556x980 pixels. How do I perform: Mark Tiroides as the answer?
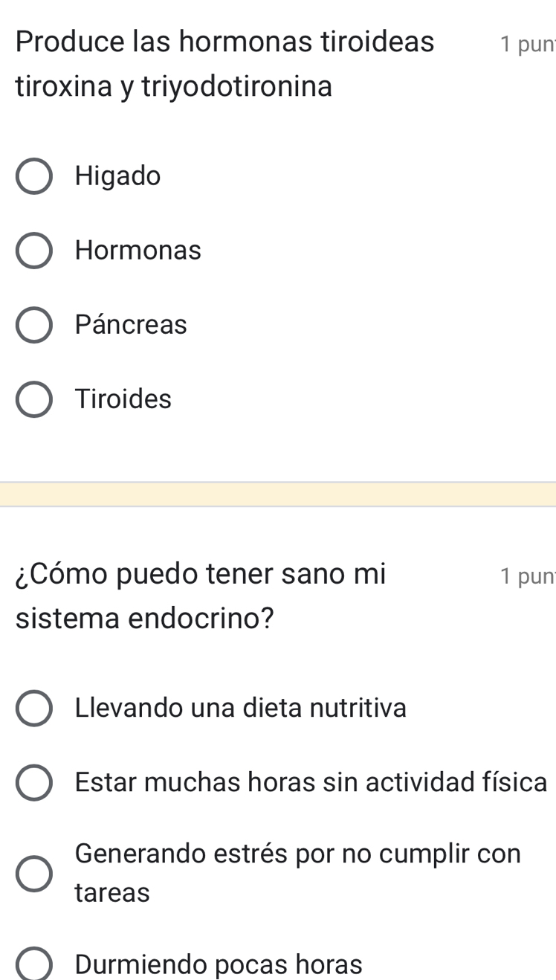click(34, 399)
